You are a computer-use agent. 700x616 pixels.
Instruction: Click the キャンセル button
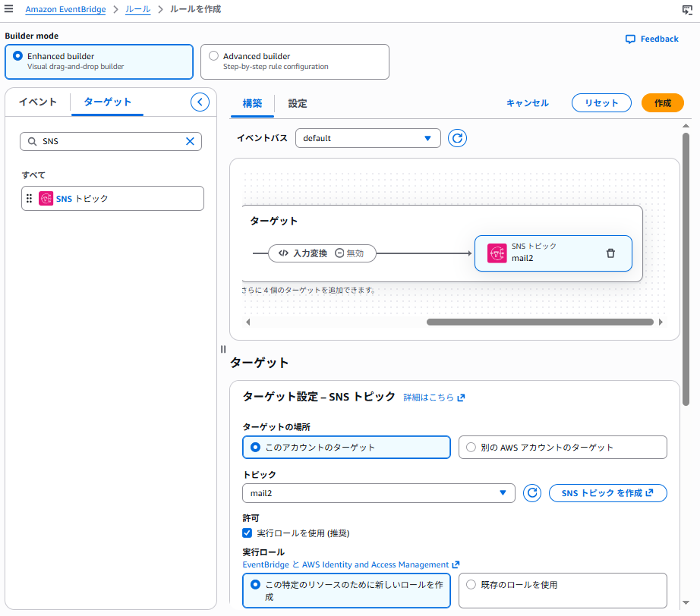point(527,103)
